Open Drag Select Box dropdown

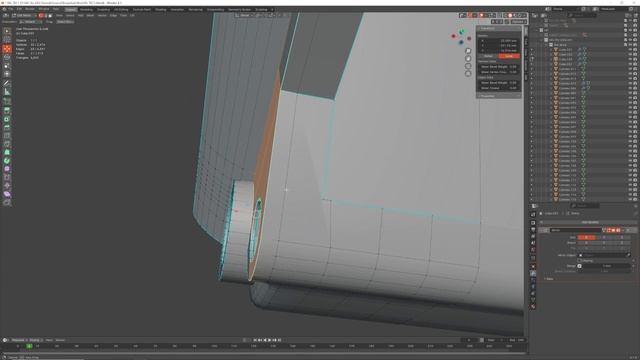tap(65, 22)
